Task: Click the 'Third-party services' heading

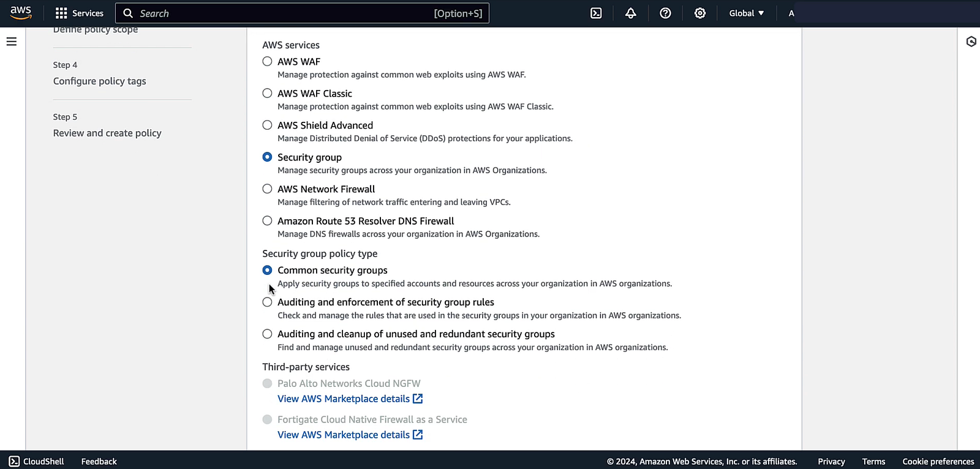Action: click(x=306, y=367)
